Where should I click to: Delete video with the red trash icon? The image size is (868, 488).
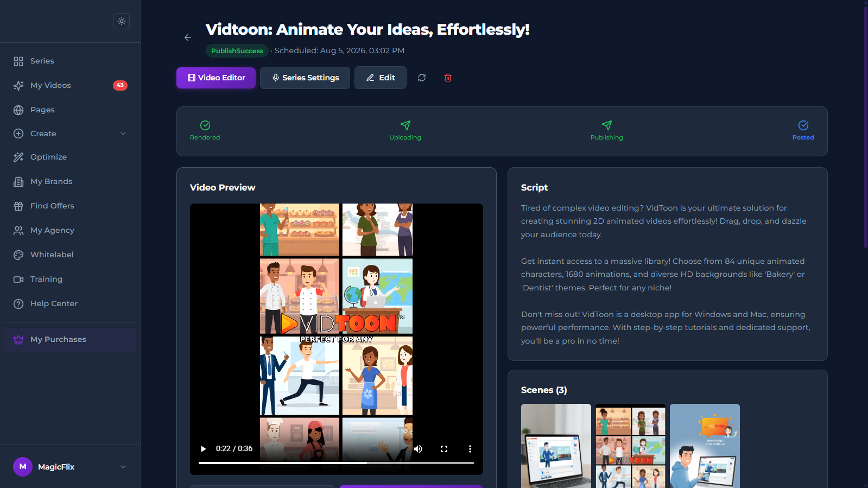pyautogui.click(x=448, y=78)
